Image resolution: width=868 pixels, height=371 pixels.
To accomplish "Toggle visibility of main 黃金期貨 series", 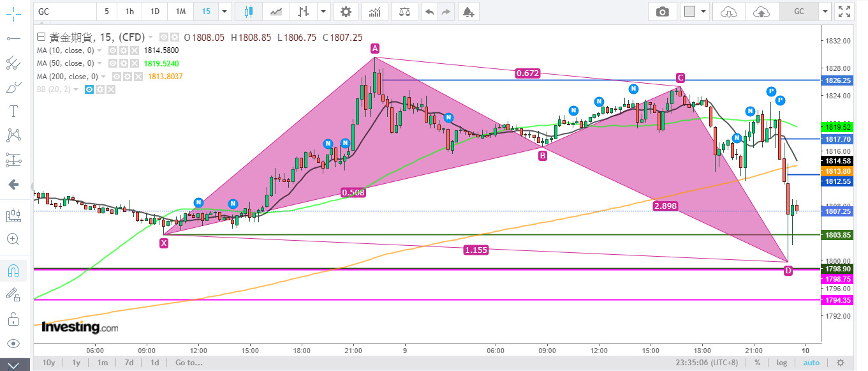I will (164, 37).
